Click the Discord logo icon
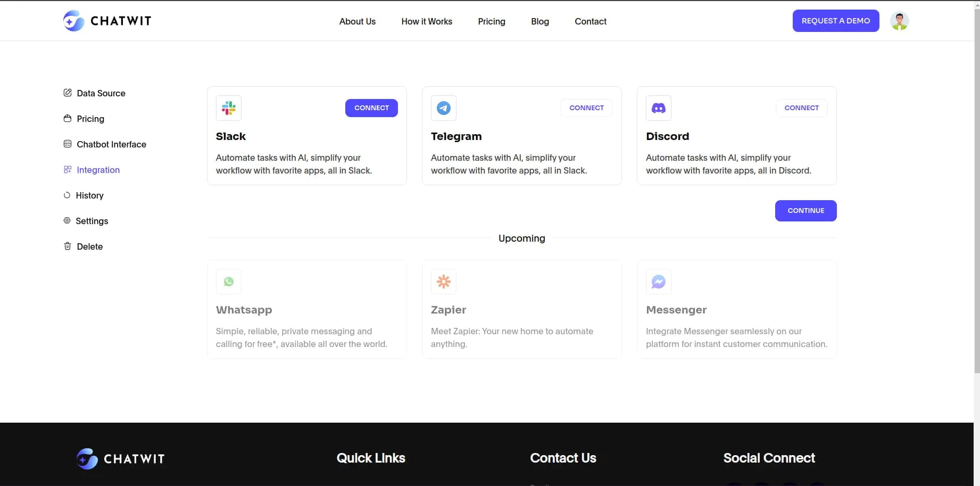980x486 pixels. pos(659,108)
